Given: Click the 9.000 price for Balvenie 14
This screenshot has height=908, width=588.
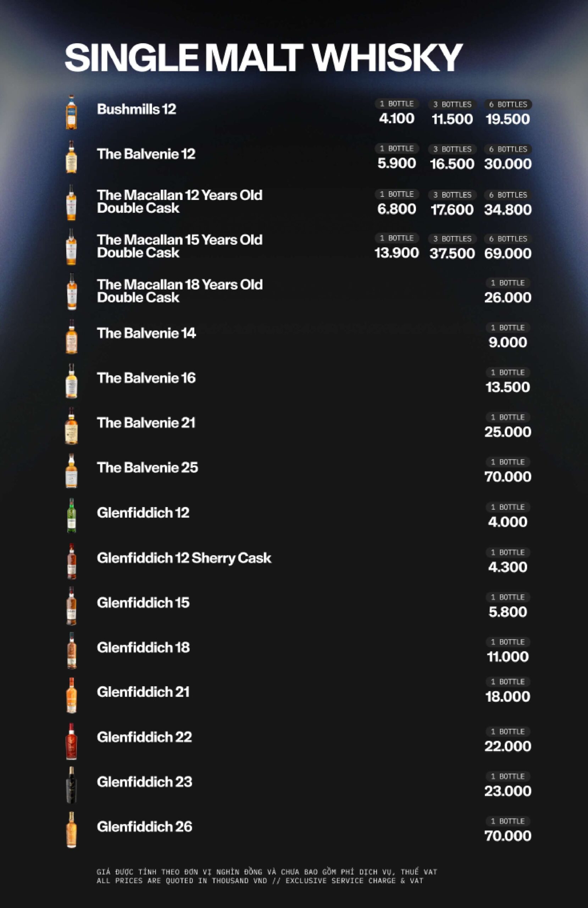Looking at the screenshot, I should [x=507, y=342].
